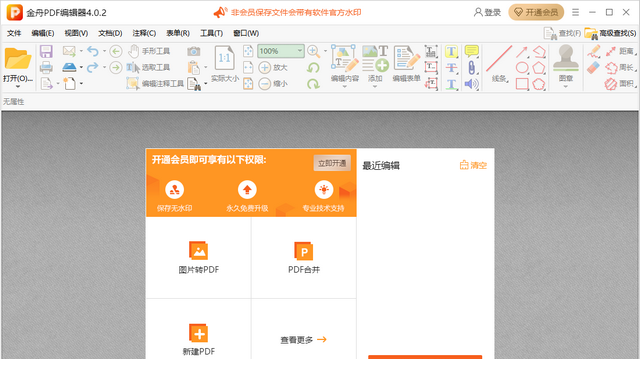Click the Activate Now (立即开通) button
The height and width of the screenshot is (373, 640).
[332, 163]
